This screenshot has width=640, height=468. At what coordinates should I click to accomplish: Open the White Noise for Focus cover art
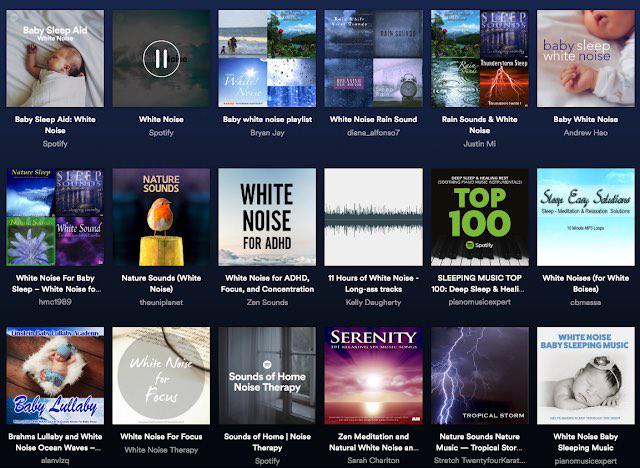click(161, 375)
